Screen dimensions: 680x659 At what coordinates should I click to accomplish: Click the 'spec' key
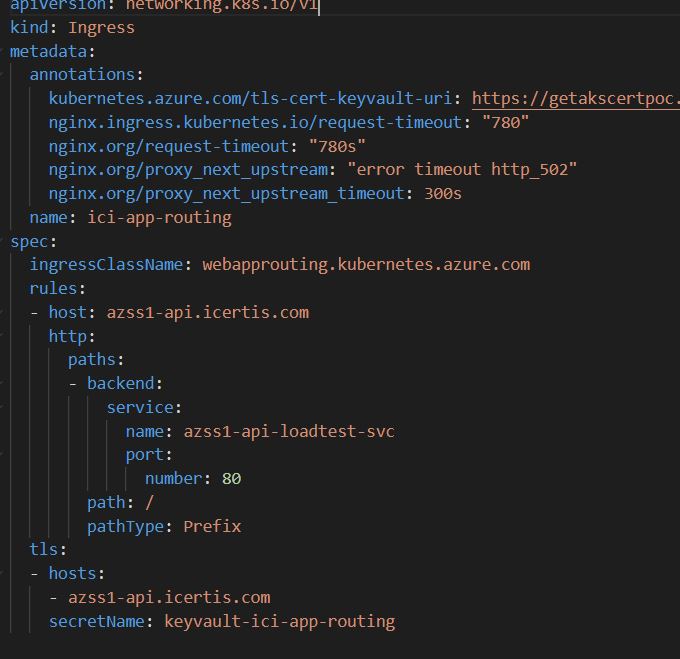tap(29, 241)
